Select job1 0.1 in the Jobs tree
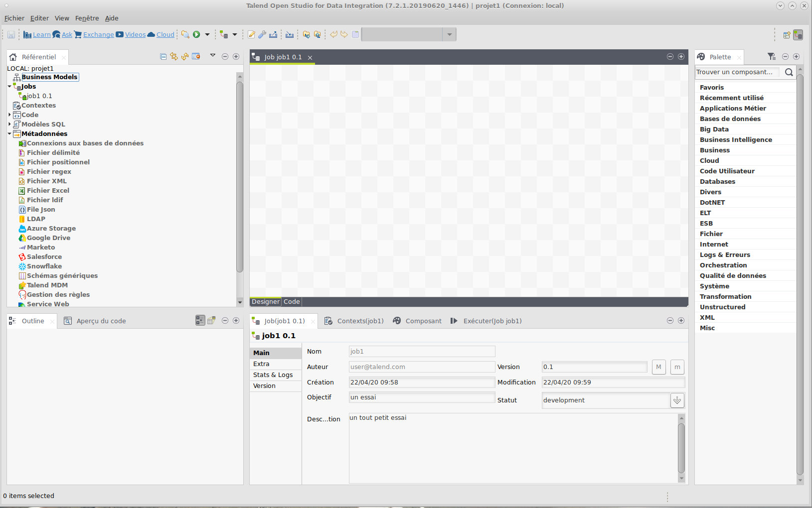Viewport: 812px width, 508px height. [x=39, y=96]
